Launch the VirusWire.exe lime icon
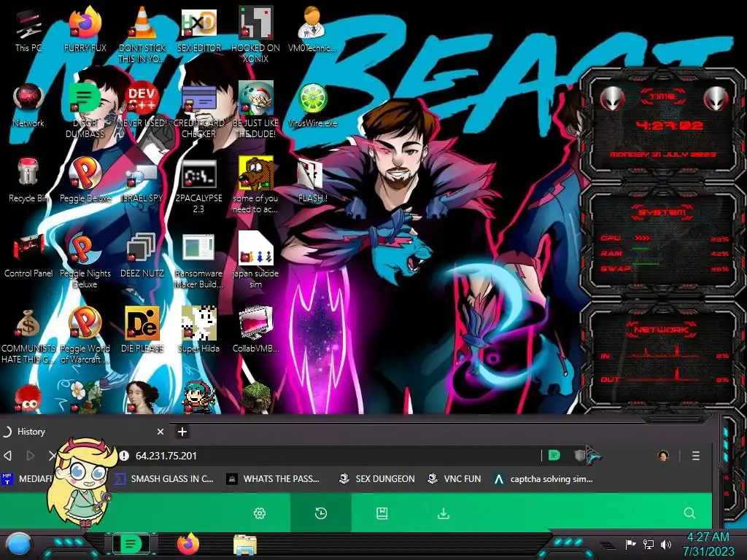The width and height of the screenshot is (747, 560). pyautogui.click(x=312, y=105)
